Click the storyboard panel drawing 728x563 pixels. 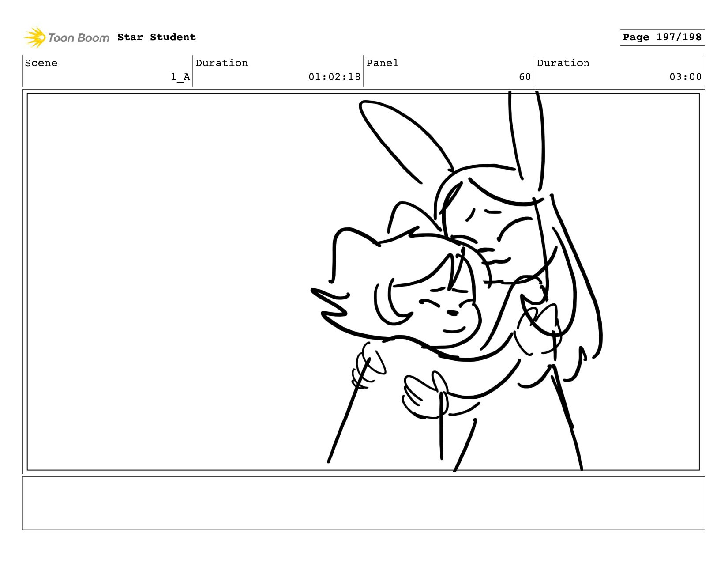click(363, 282)
